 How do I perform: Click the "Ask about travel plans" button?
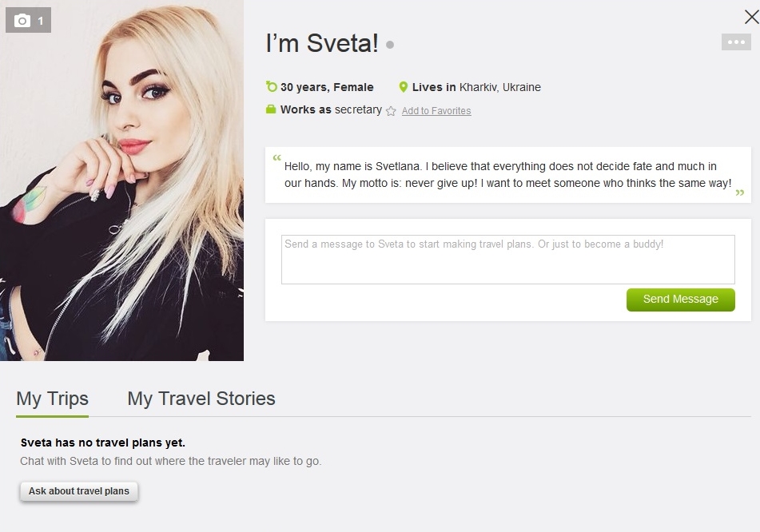point(78,490)
